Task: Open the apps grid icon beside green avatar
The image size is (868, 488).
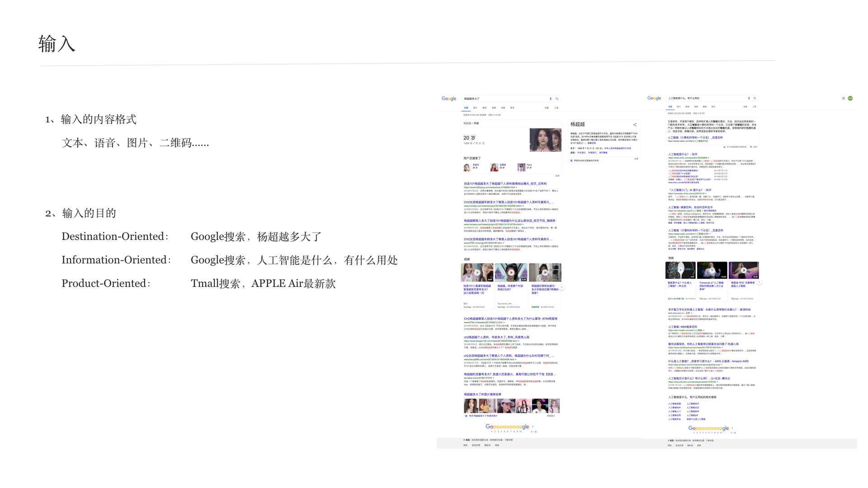Action: coord(844,98)
